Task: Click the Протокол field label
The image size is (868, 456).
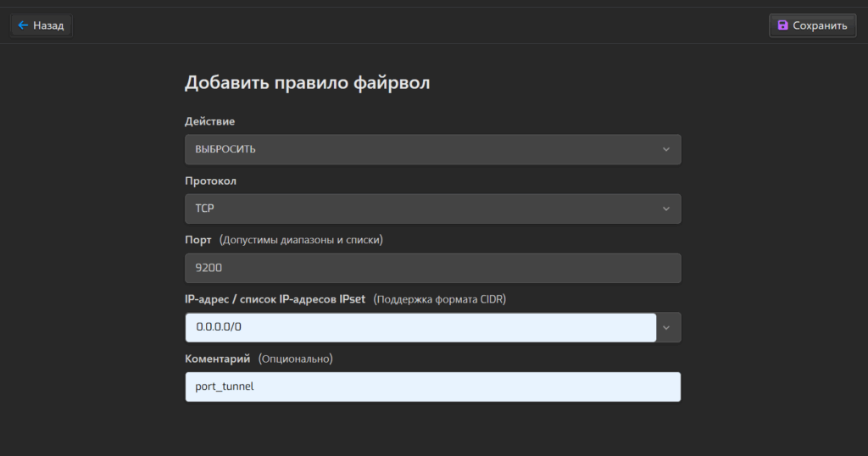Action: [x=210, y=181]
